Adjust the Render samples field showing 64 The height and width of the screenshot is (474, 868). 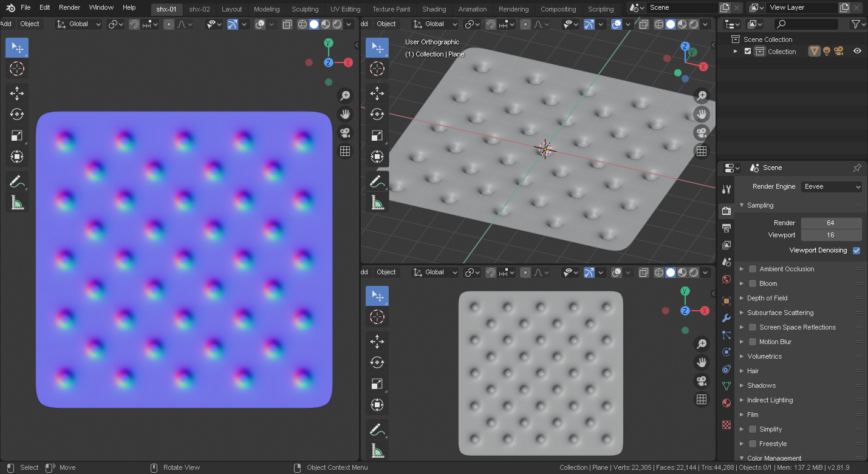(831, 223)
